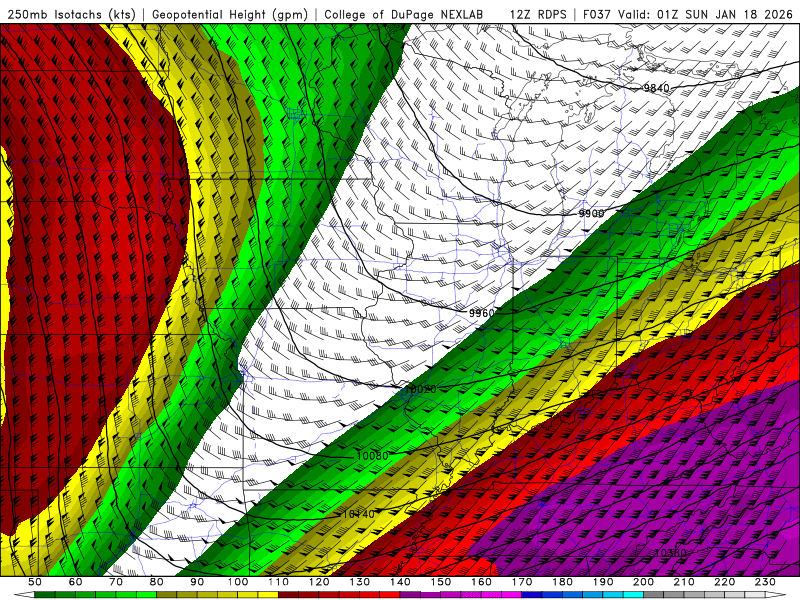Viewport: 800px width, 600px height.
Task: Click the 9960 height contour label
Action: coord(482,313)
